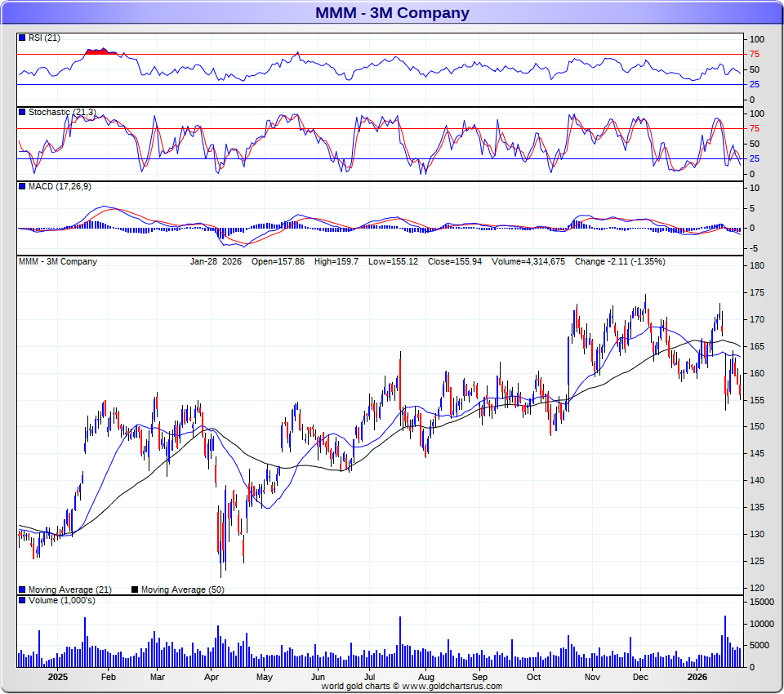The width and height of the screenshot is (784, 694).
Task: Click the chart title 'MMM - 3M Company'
Action: click(392, 12)
